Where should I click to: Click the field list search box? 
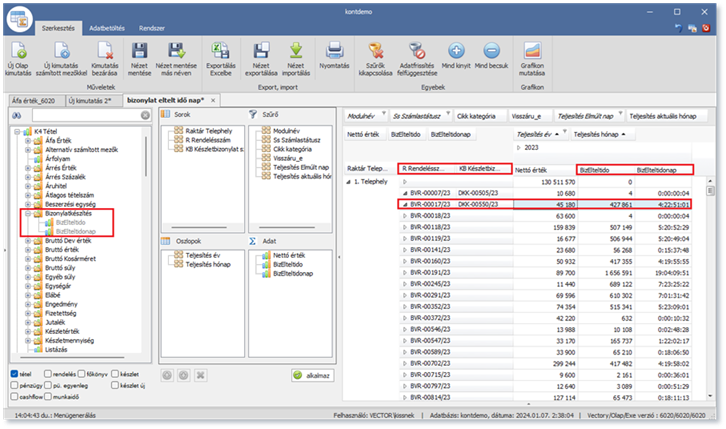pos(85,117)
